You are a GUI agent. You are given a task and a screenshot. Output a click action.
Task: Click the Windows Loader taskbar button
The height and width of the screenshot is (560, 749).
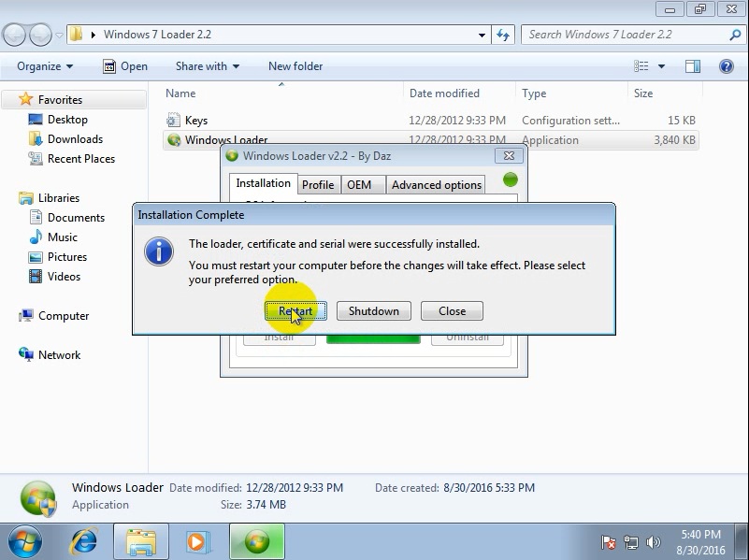[257, 542]
